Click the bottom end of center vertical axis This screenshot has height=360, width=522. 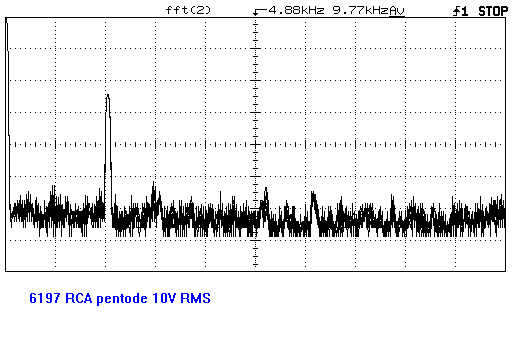tap(256, 265)
